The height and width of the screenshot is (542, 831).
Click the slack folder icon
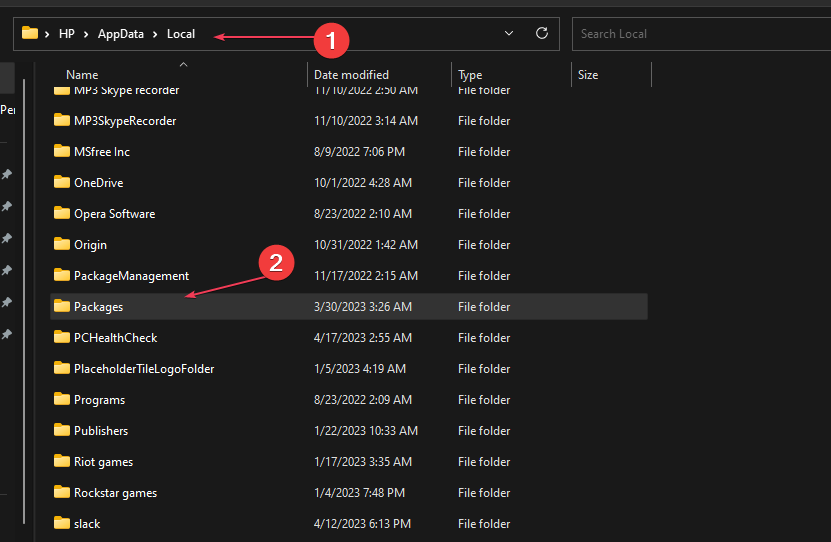(x=62, y=523)
